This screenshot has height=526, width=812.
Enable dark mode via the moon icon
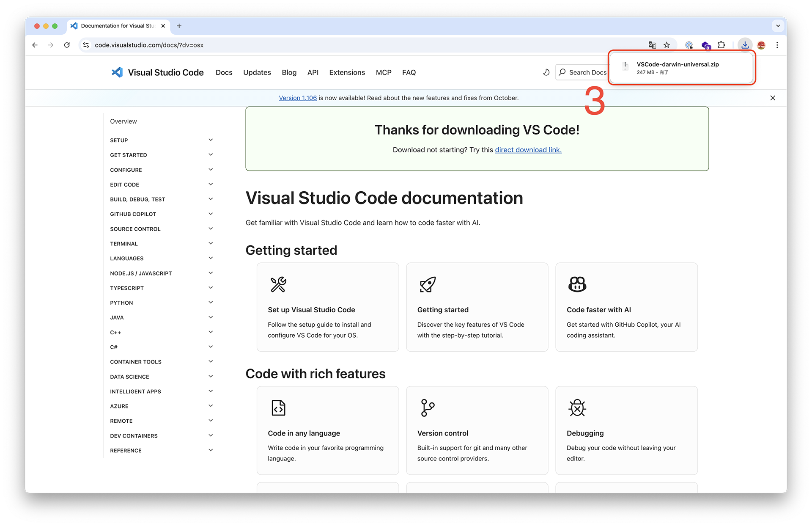[x=546, y=72]
